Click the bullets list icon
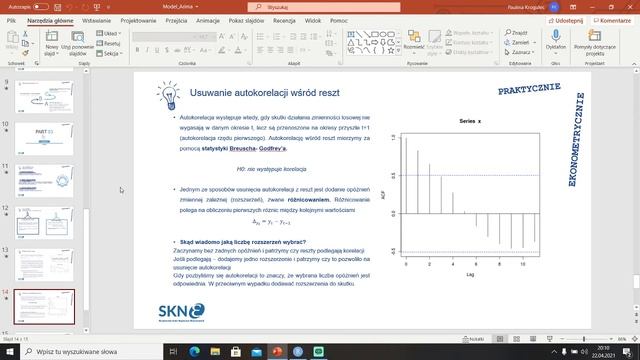 pos(260,37)
